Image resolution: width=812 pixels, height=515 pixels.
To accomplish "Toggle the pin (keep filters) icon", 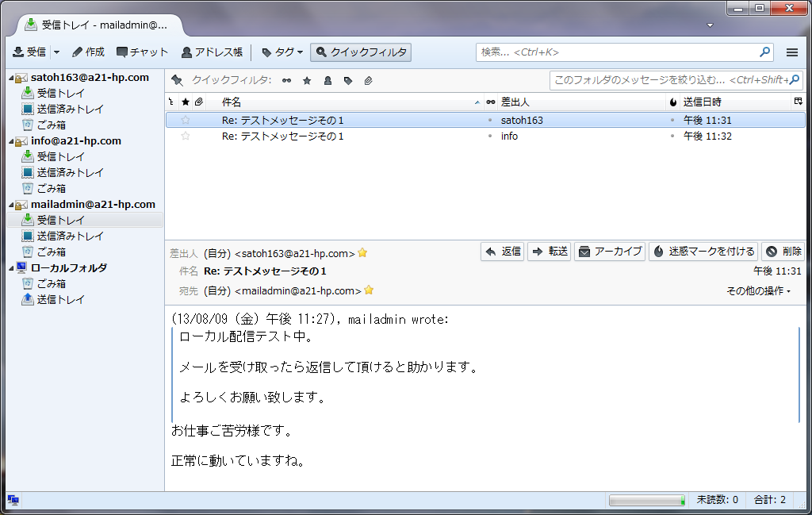I will [x=177, y=80].
